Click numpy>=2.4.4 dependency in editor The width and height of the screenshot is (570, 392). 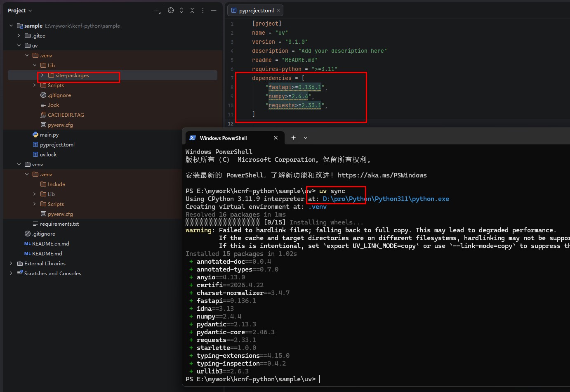[x=288, y=96]
